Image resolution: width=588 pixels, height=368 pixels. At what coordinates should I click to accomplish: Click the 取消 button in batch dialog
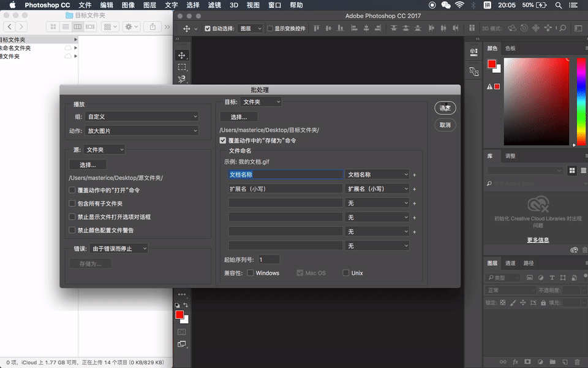pos(445,125)
